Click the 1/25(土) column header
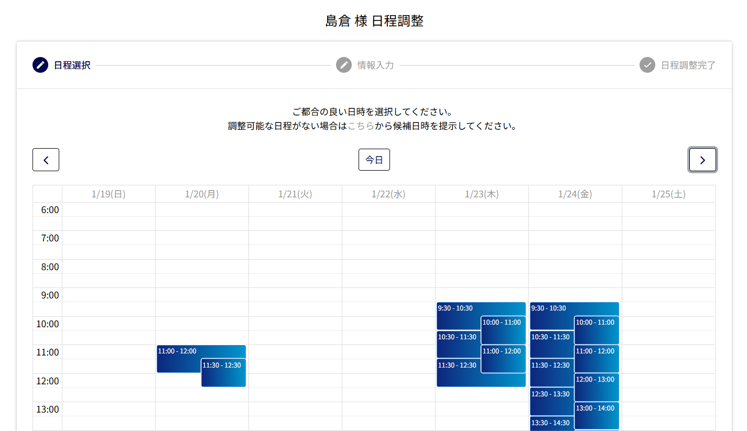 [x=668, y=194]
